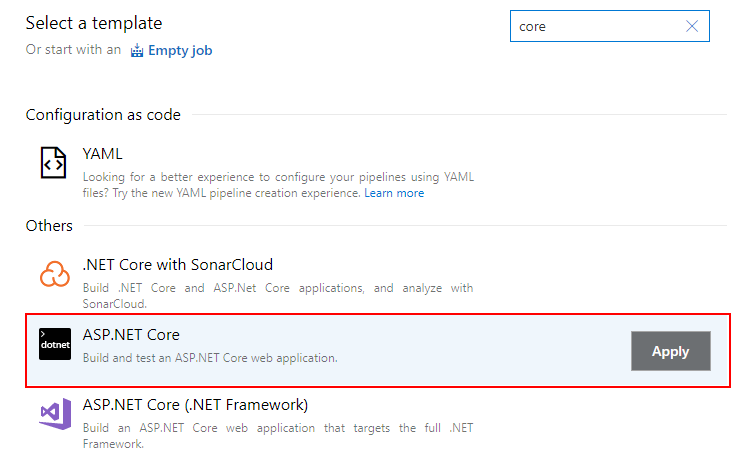
Task: Click the Others section heading
Action: click(49, 226)
